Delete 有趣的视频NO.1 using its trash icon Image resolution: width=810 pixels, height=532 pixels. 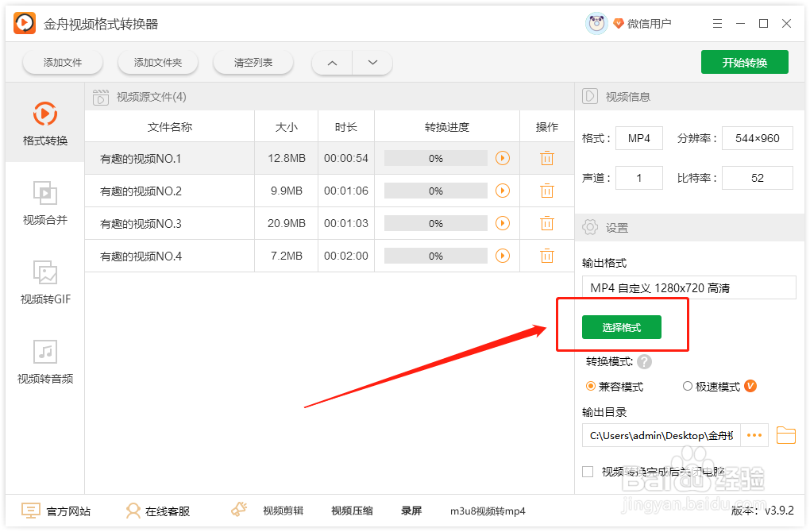point(546,158)
